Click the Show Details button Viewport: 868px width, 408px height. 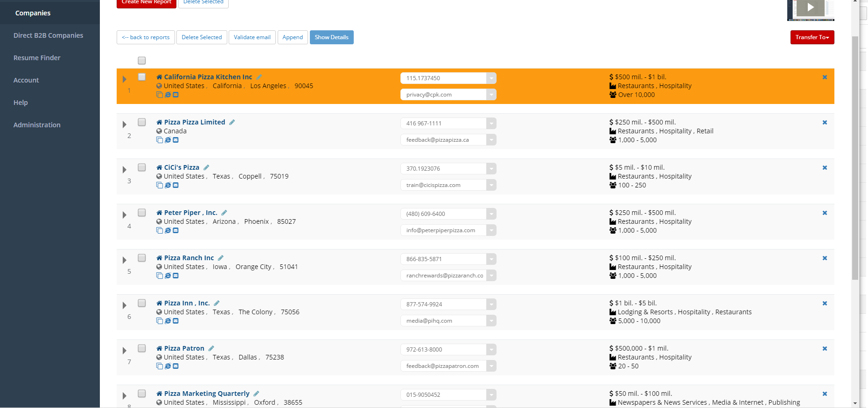point(331,37)
